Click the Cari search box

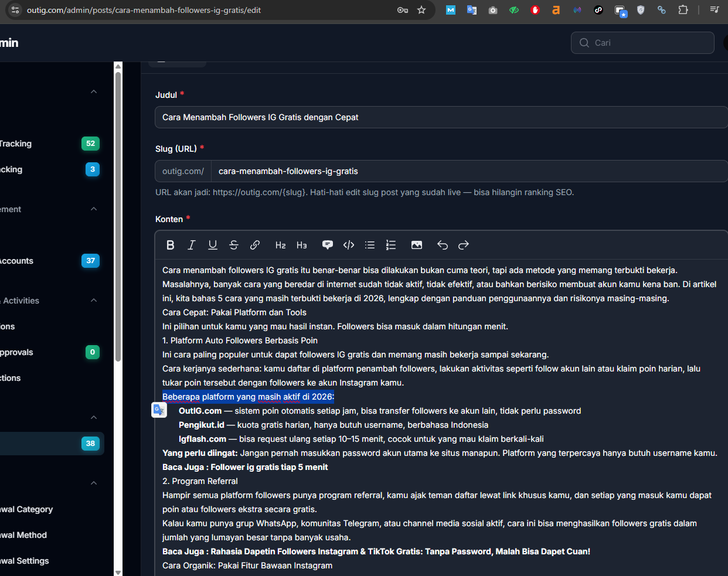pos(642,43)
